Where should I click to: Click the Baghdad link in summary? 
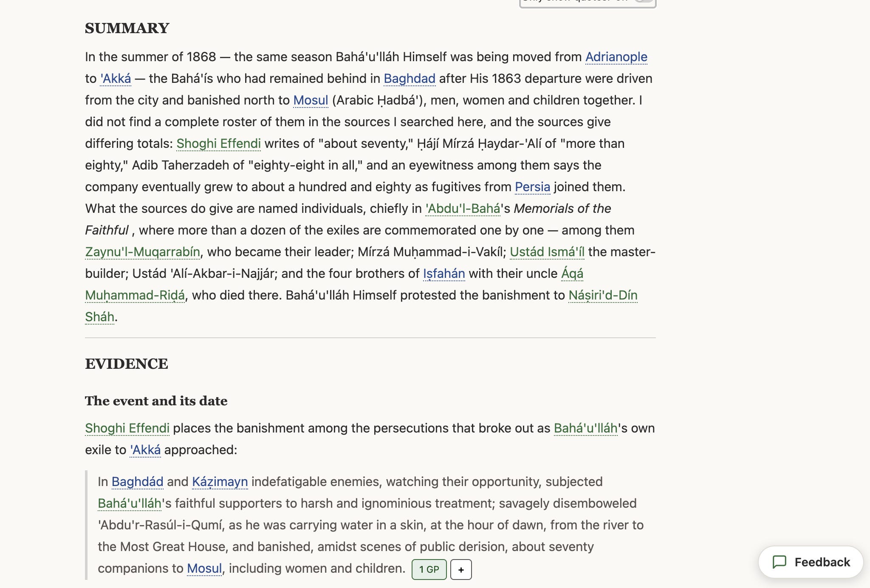pyautogui.click(x=410, y=79)
